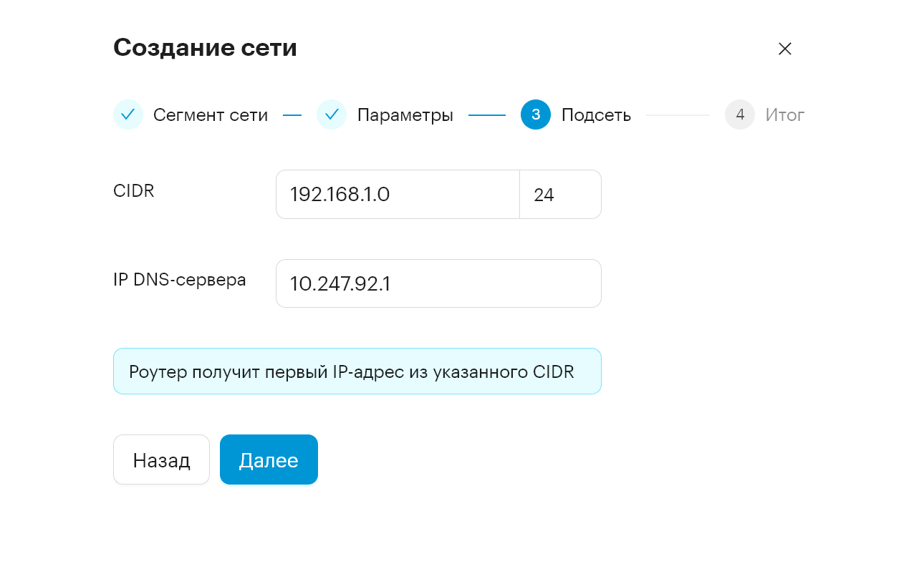Focus the CIDR prefix field 24
The height and width of the screenshot is (564, 924).
click(x=560, y=195)
